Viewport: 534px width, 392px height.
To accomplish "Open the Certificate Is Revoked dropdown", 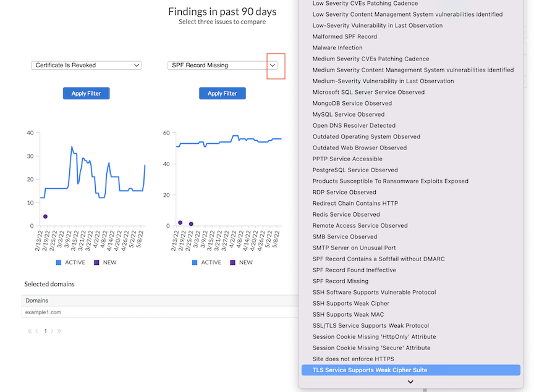I will pyautogui.click(x=86, y=65).
